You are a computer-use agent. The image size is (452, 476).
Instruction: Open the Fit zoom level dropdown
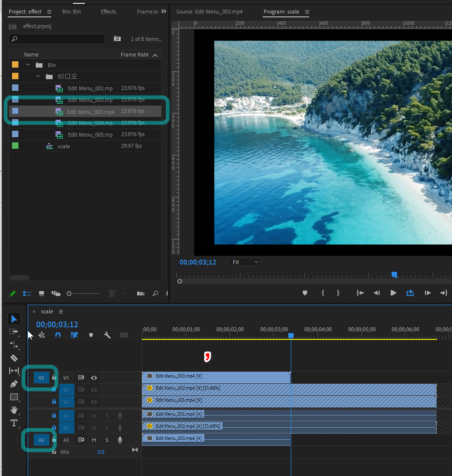[245, 262]
